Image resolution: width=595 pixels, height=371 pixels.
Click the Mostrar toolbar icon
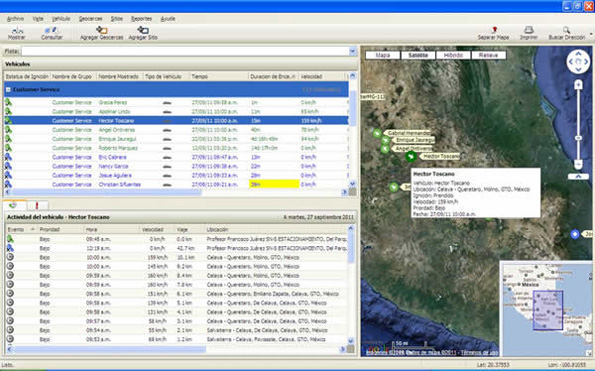[x=17, y=30]
